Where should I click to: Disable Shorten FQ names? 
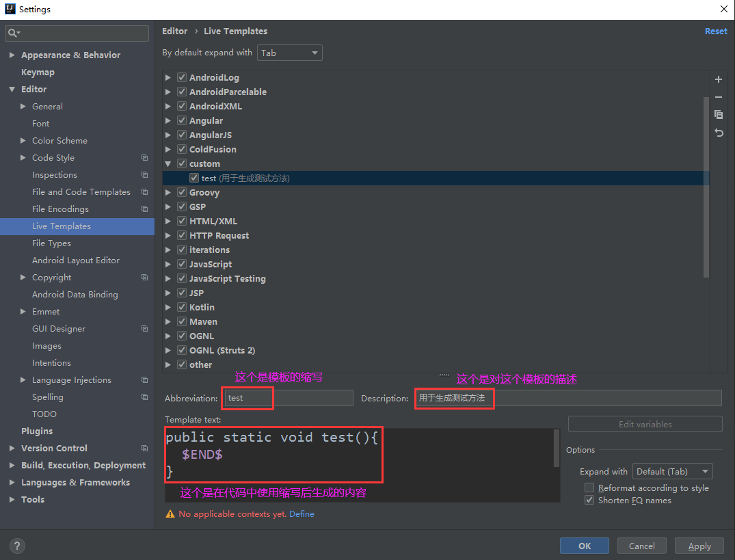click(589, 500)
